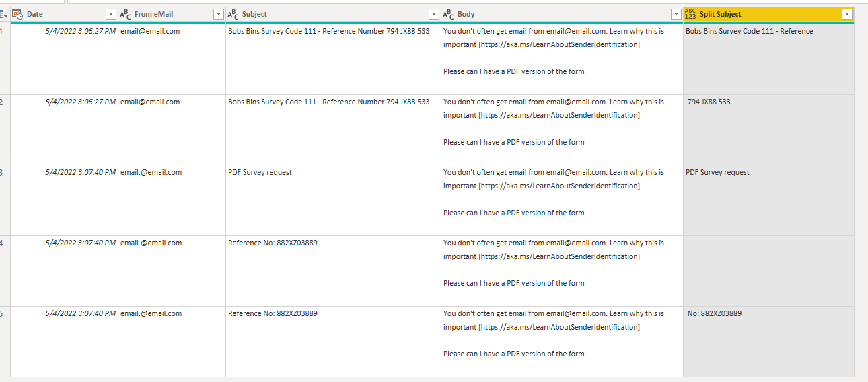
Task: Select the Split Subject column header
Action: tap(768, 14)
